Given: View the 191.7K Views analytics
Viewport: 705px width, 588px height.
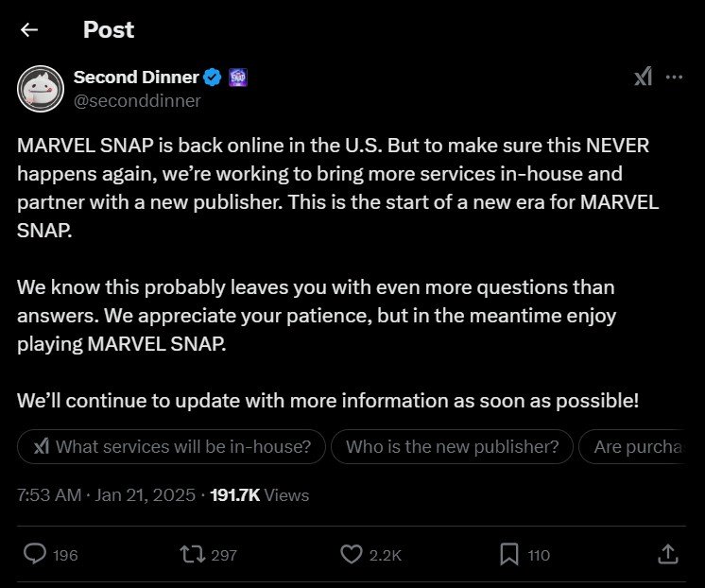Looking at the screenshot, I should 260,494.
